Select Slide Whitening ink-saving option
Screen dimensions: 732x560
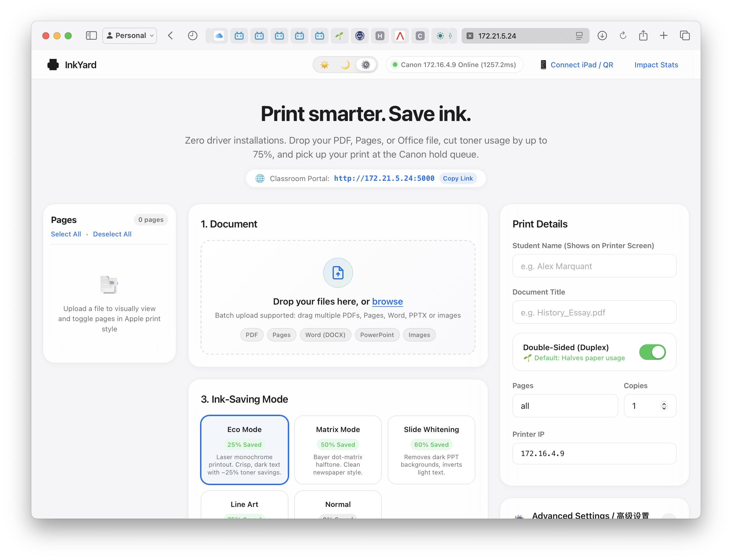(431, 450)
